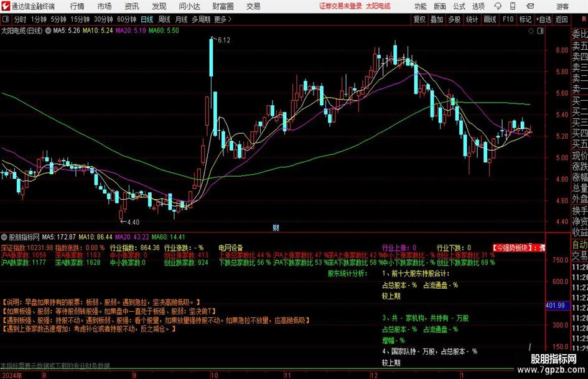Viewport: 588px width, 379px height.
Task: Select the 5分钟 period
Action: click(58, 19)
